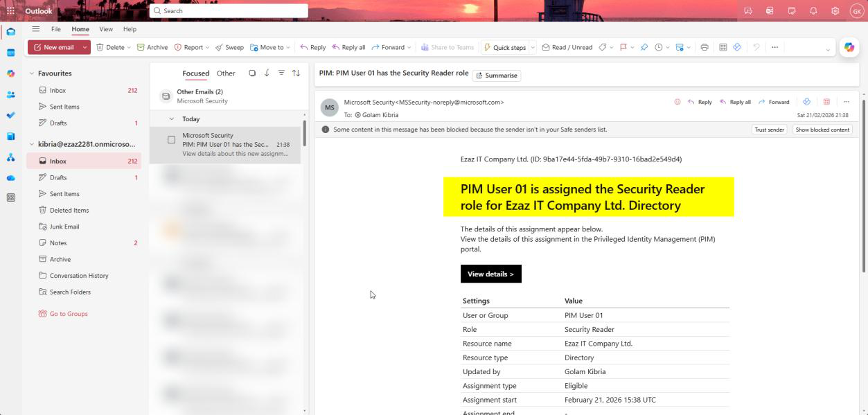Viewport: 868px width, 415px height.
Task: Open the app launcher waffle icon
Action: [10, 11]
